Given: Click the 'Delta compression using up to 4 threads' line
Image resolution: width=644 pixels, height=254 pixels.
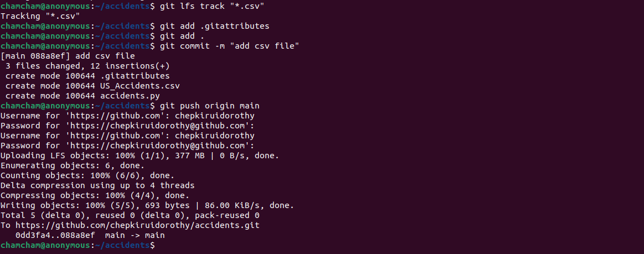Looking at the screenshot, I should [97, 185].
